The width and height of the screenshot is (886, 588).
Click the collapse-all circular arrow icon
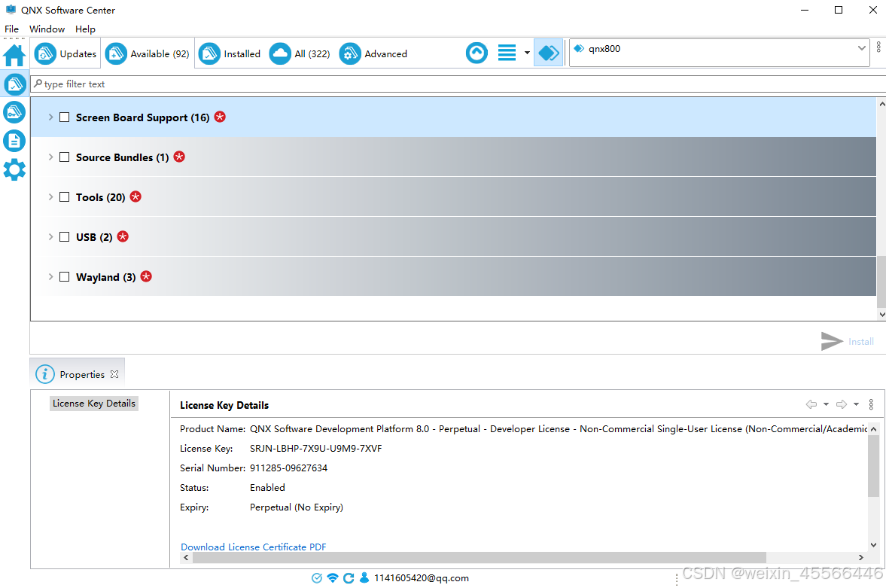click(477, 53)
